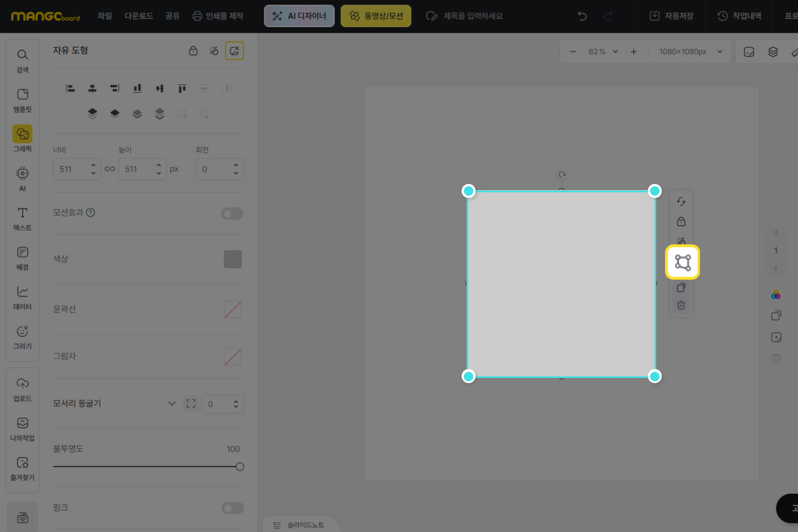Select the 텍스트 text tool in sidebar
This screenshot has height=532, width=798.
coord(22,218)
